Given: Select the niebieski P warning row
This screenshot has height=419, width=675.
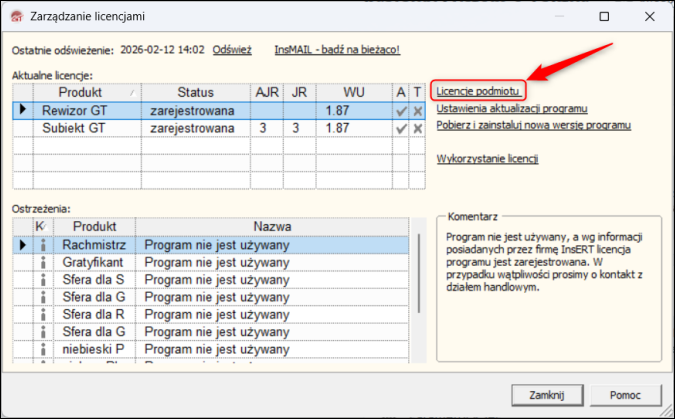Looking at the screenshot, I should point(211,349).
